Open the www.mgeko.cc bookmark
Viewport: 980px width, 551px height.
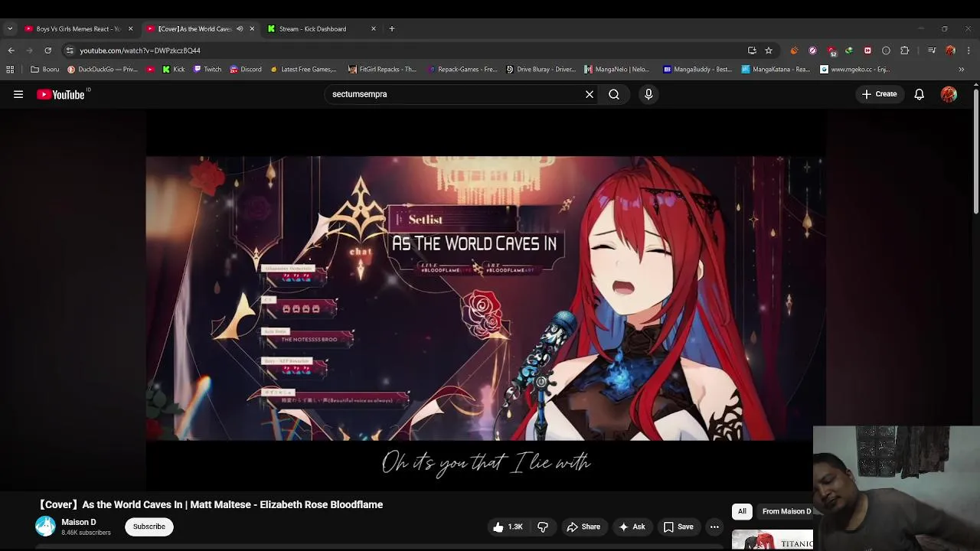[x=854, y=69]
